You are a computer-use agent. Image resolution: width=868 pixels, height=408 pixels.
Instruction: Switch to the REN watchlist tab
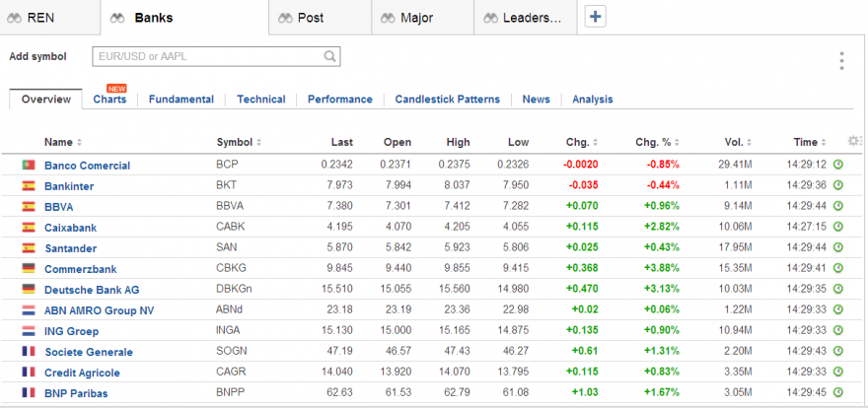coord(50,18)
